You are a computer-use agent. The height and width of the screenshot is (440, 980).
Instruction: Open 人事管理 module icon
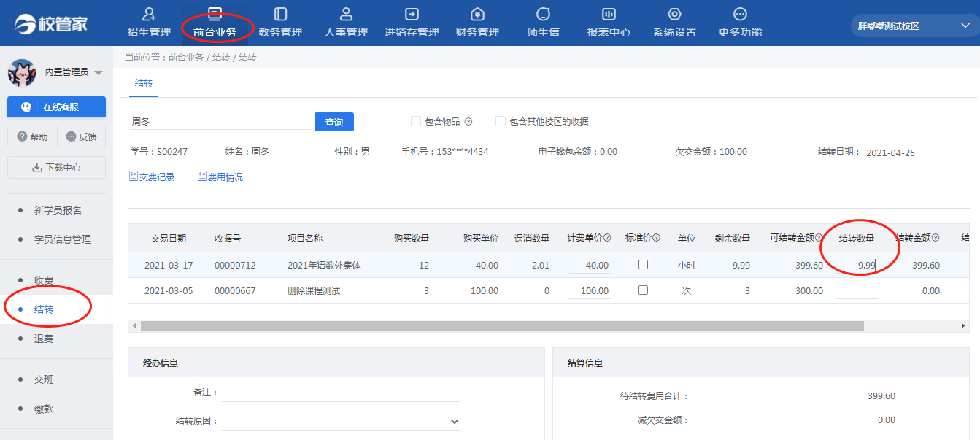coord(346,14)
